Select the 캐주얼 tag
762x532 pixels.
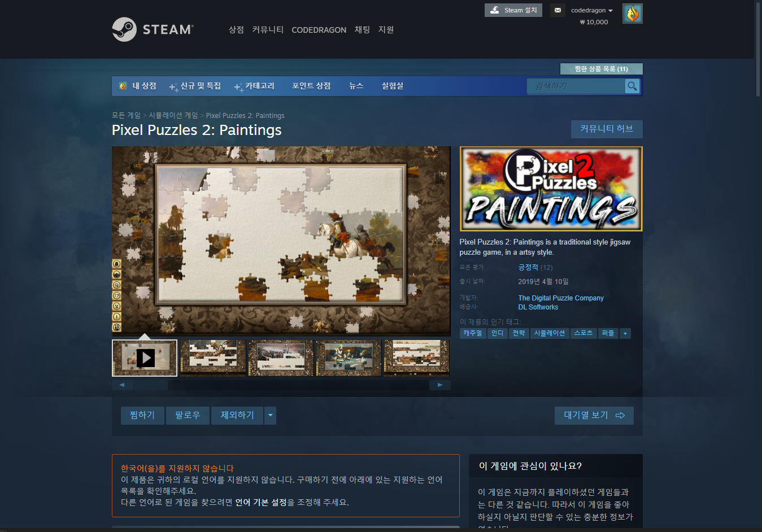(x=473, y=333)
